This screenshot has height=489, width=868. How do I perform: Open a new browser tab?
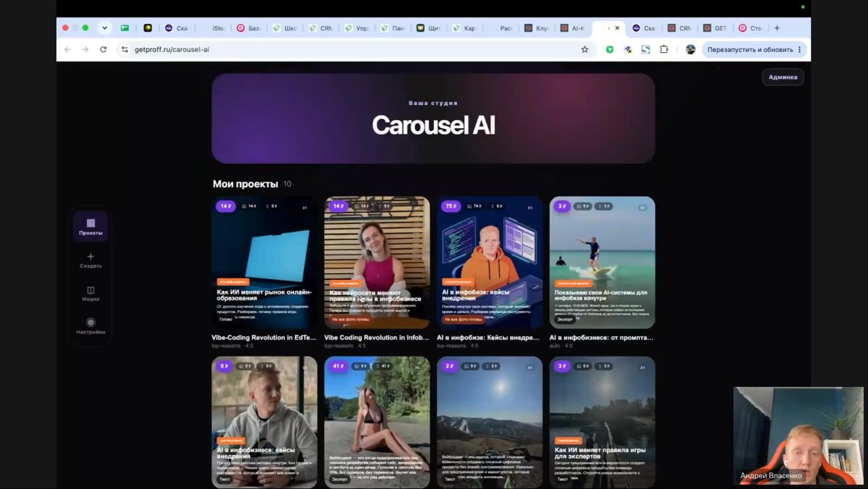pos(777,28)
